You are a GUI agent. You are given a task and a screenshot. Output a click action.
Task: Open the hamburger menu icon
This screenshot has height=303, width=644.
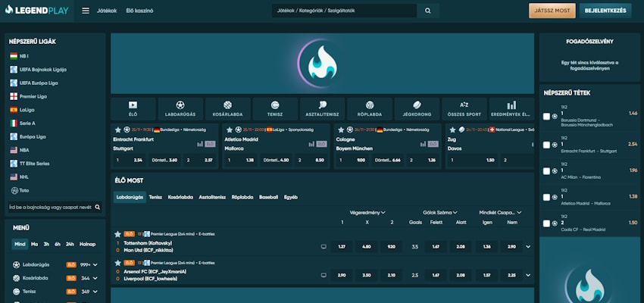point(86,11)
